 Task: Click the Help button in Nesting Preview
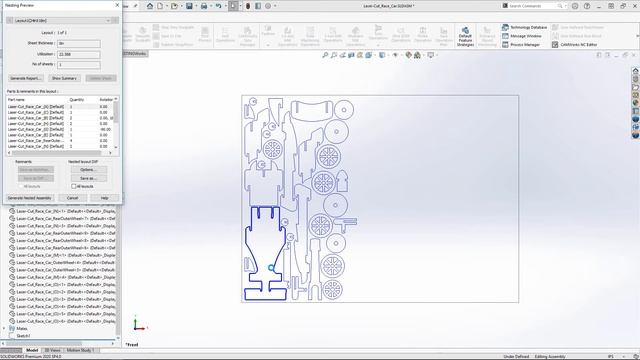click(104, 198)
